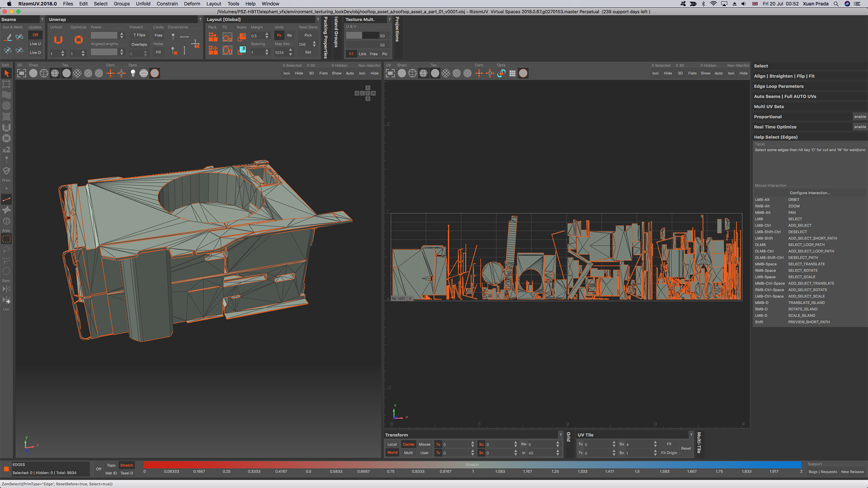The width and height of the screenshot is (868, 488).
Task: Click the checker texture icon in 3D view
Action: 77,73
